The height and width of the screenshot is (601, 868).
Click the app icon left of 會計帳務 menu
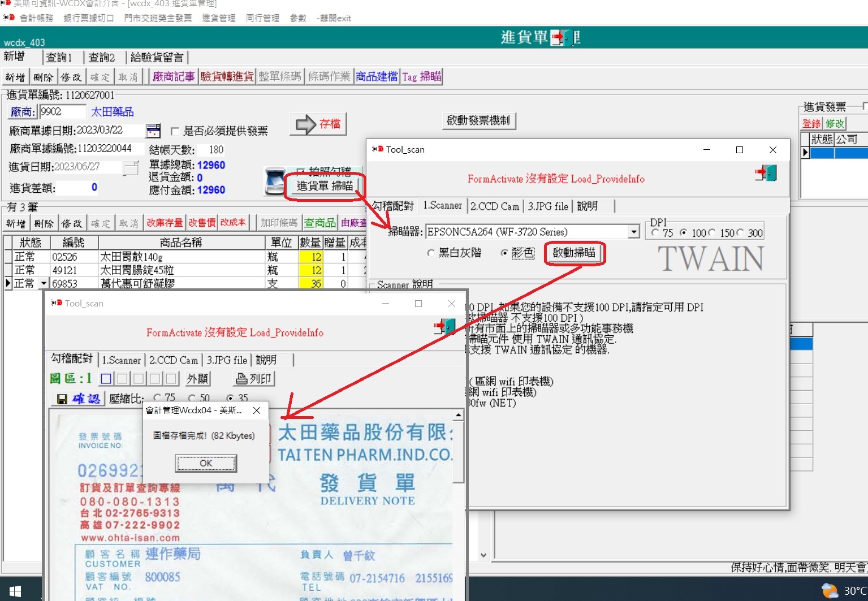[x=8, y=18]
